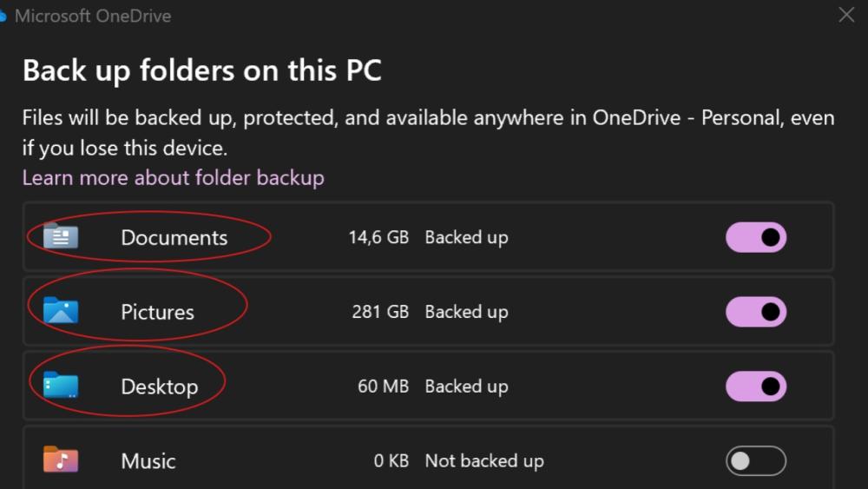
Task: Select the Music folder label
Action: click(148, 461)
